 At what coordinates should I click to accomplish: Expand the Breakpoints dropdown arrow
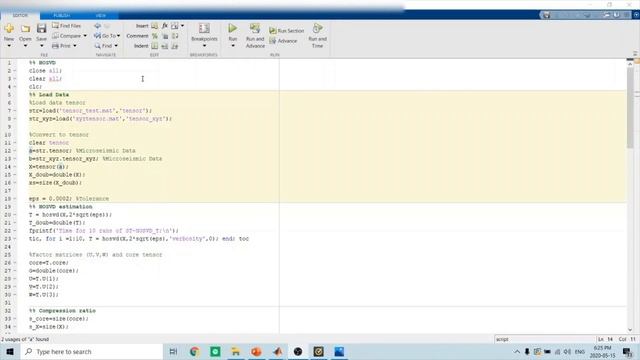204,46
